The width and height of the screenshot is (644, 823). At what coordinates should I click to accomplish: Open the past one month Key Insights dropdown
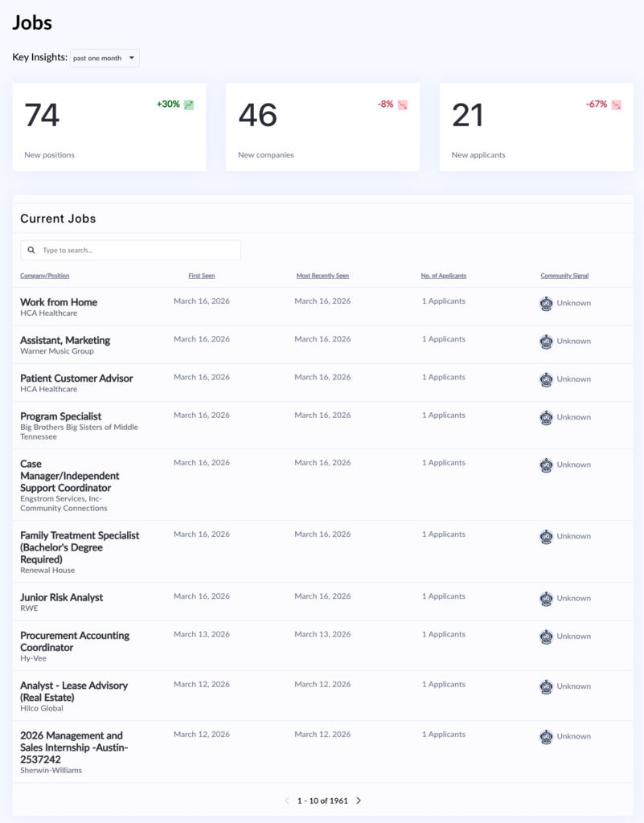coord(105,57)
